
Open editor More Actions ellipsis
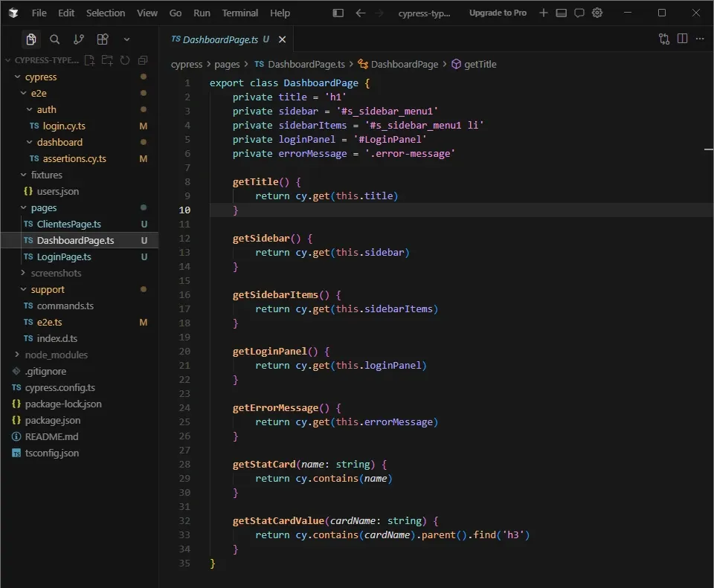point(700,39)
